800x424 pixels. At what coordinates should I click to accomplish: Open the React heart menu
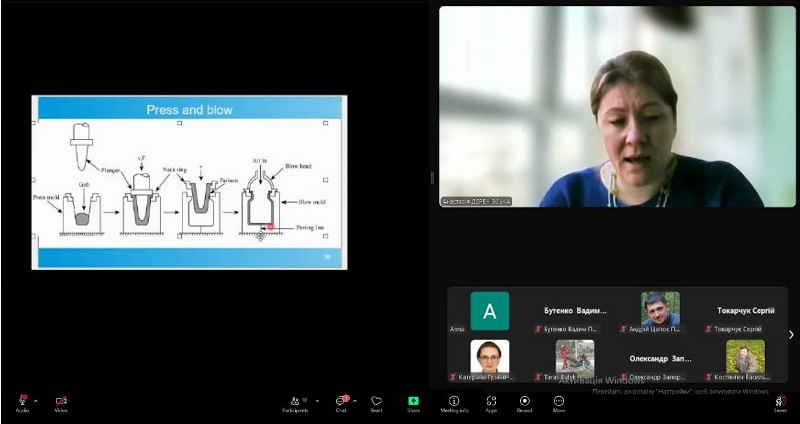pyautogui.click(x=377, y=403)
